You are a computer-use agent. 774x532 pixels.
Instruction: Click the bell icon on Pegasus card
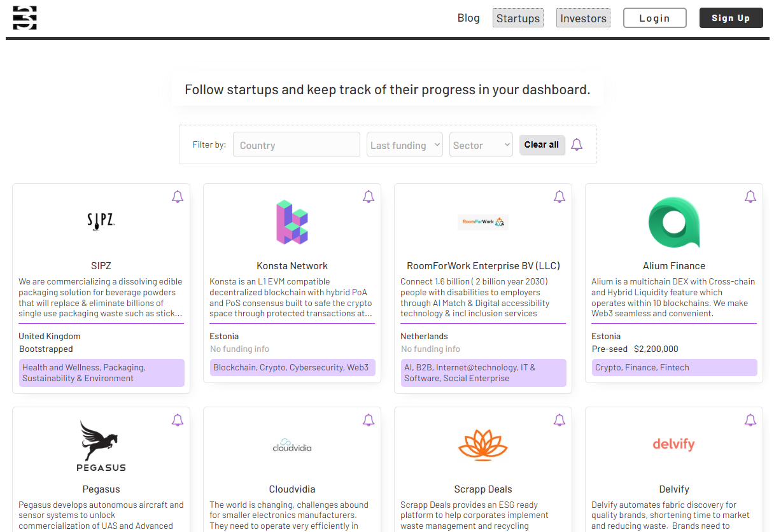pos(178,421)
